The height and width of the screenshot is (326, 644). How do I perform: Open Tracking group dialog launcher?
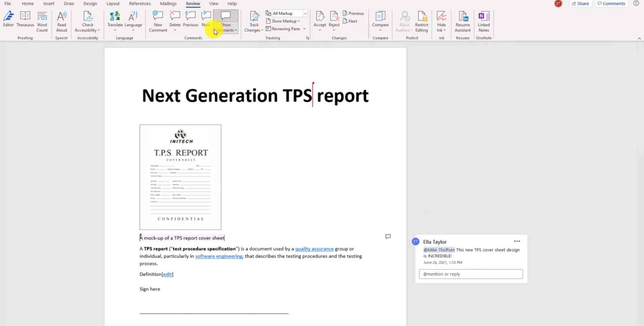click(308, 38)
